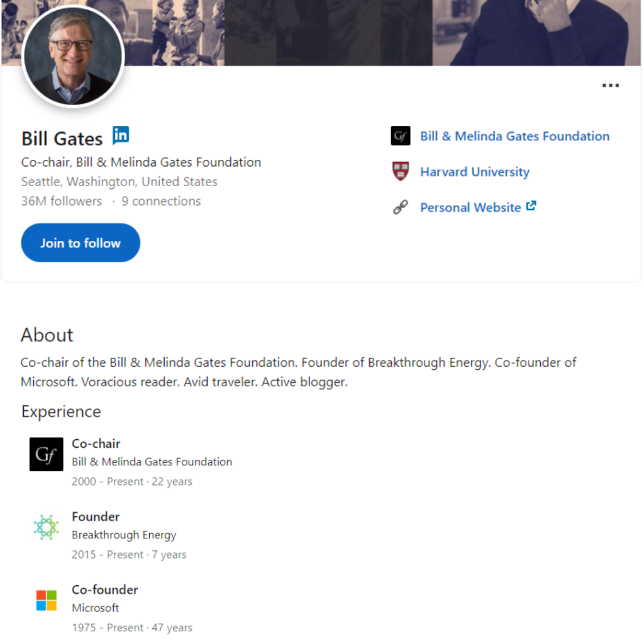Click the About section heading
Image resolution: width=644 pixels, height=644 pixels.
[x=47, y=335]
